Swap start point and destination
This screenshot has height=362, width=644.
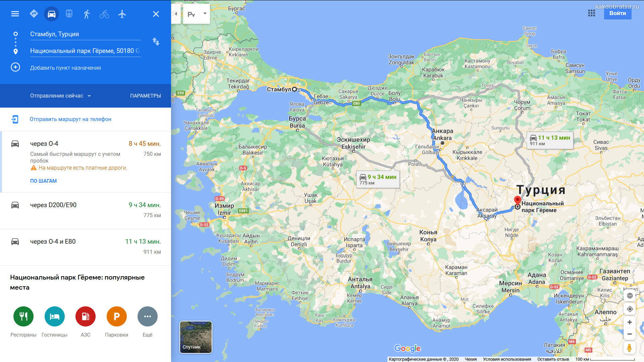(x=156, y=42)
